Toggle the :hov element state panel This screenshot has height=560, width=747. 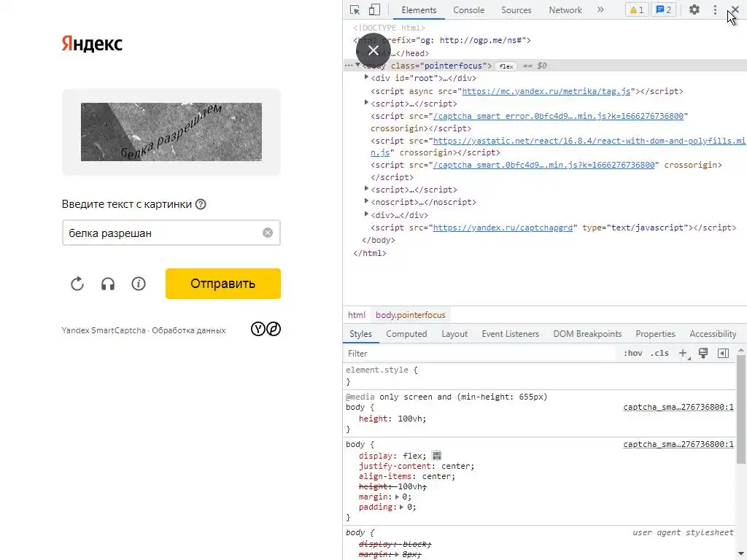click(x=632, y=354)
